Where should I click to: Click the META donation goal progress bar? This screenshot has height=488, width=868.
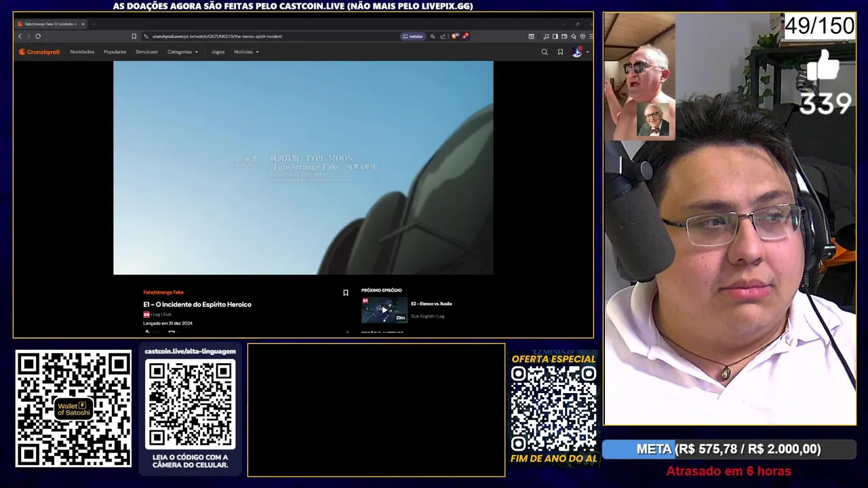[729, 449]
